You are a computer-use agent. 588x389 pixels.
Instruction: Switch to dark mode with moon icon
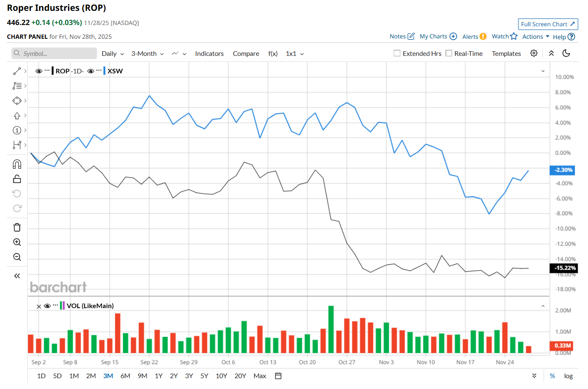(x=566, y=53)
